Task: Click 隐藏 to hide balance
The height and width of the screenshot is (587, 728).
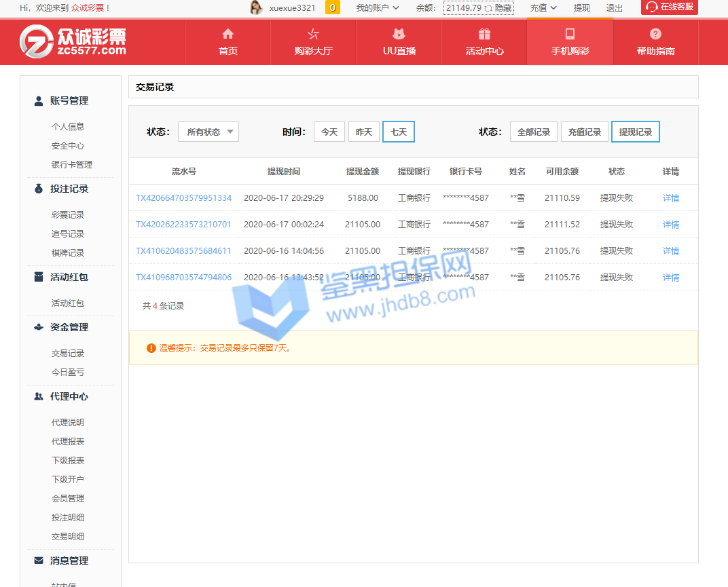Action: (503, 8)
